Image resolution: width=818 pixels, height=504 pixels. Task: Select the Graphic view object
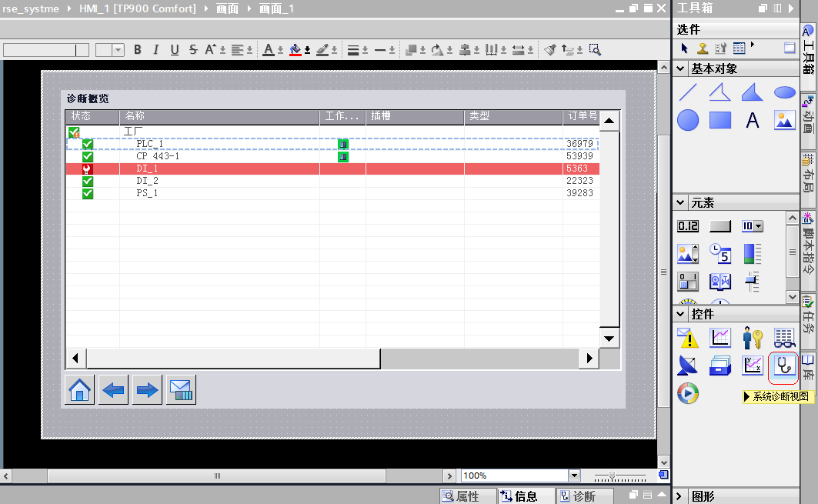(x=785, y=120)
